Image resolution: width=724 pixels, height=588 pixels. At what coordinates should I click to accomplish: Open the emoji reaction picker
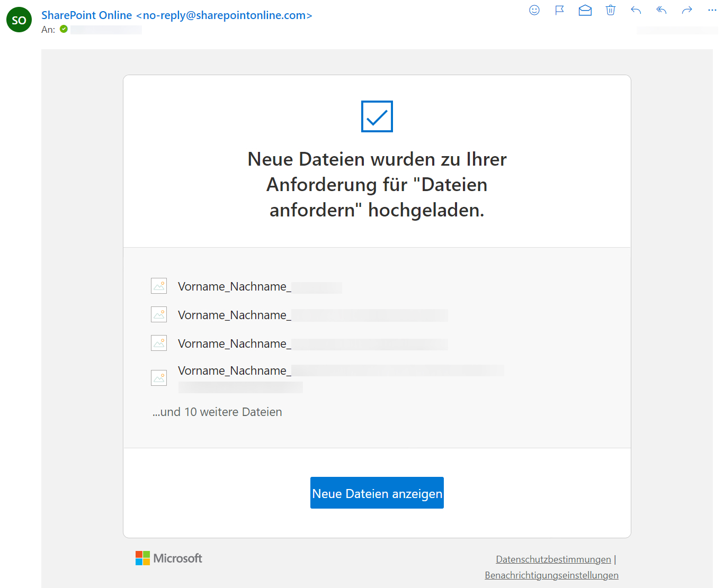pyautogui.click(x=534, y=10)
